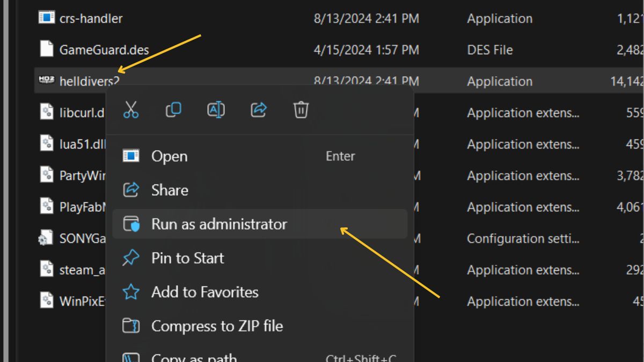Click the Rename icon in context menu
644x362 pixels.
click(216, 110)
